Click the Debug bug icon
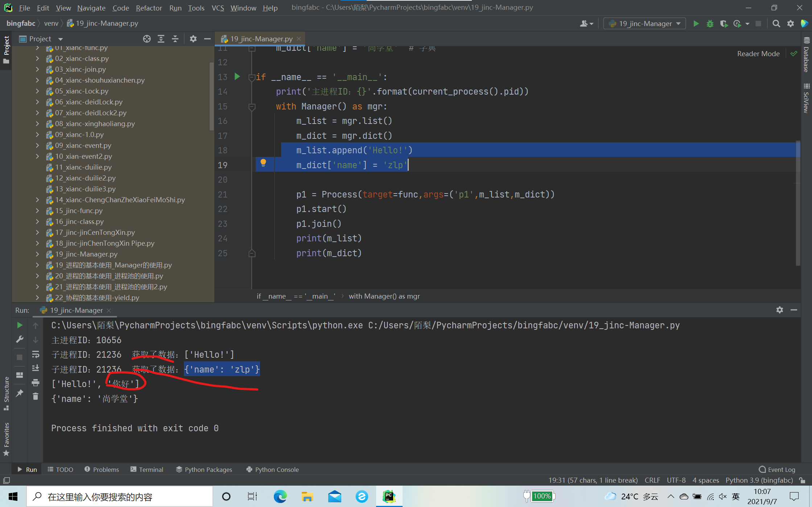Image resolution: width=812 pixels, height=507 pixels. click(x=710, y=24)
